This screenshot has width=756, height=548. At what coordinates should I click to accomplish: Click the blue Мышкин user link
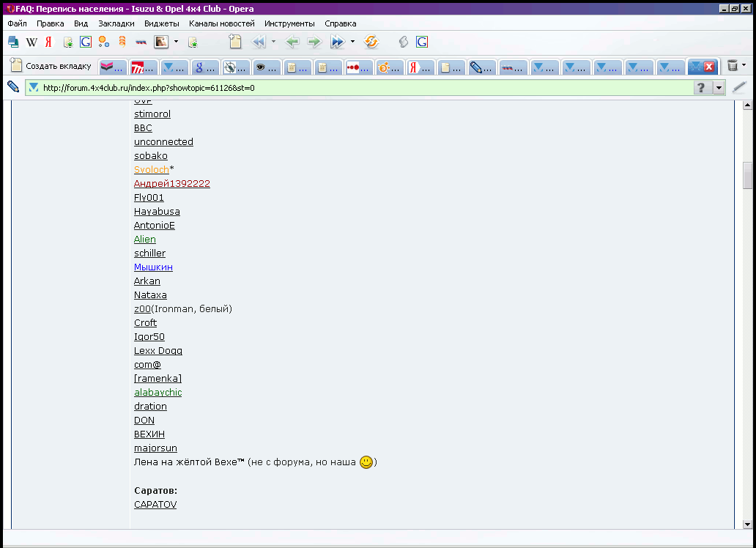tap(153, 267)
